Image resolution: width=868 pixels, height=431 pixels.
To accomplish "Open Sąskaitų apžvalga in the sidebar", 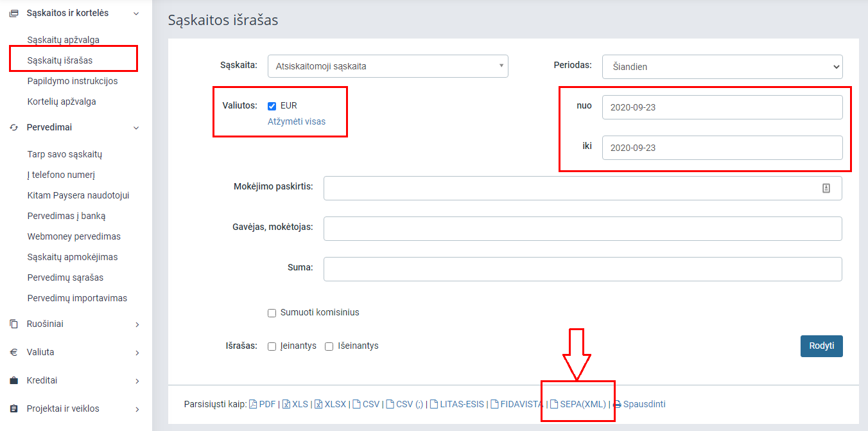I will tap(63, 40).
